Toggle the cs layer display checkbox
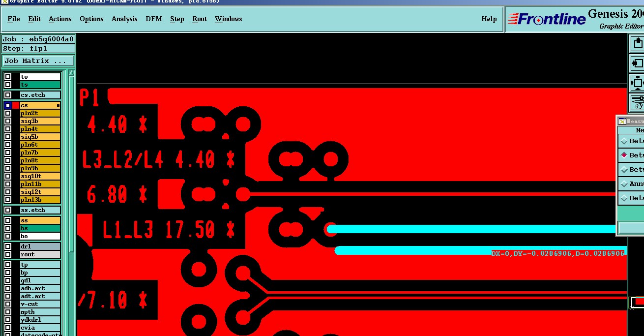644x336 pixels. pyautogui.click(x=8, y=105)
